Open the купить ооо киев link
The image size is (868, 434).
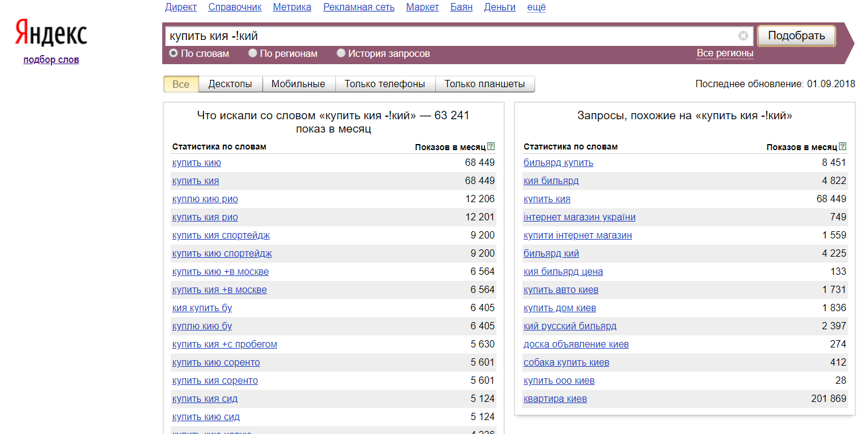coord(559,381)
